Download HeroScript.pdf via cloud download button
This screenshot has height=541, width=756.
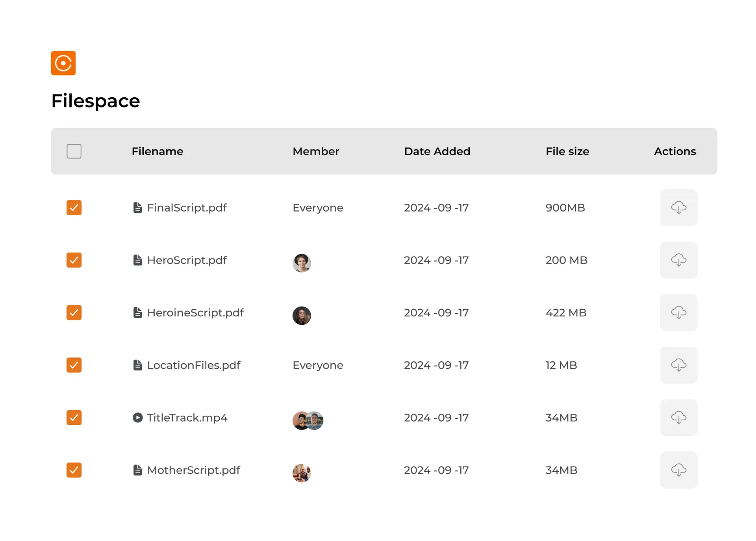tap(678, 260)
